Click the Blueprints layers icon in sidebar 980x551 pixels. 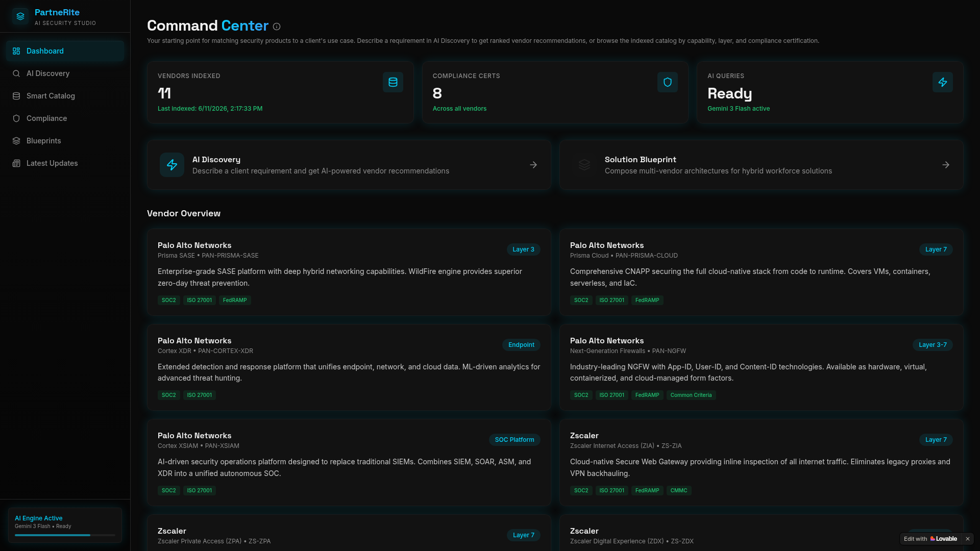[x=16, y=141]
